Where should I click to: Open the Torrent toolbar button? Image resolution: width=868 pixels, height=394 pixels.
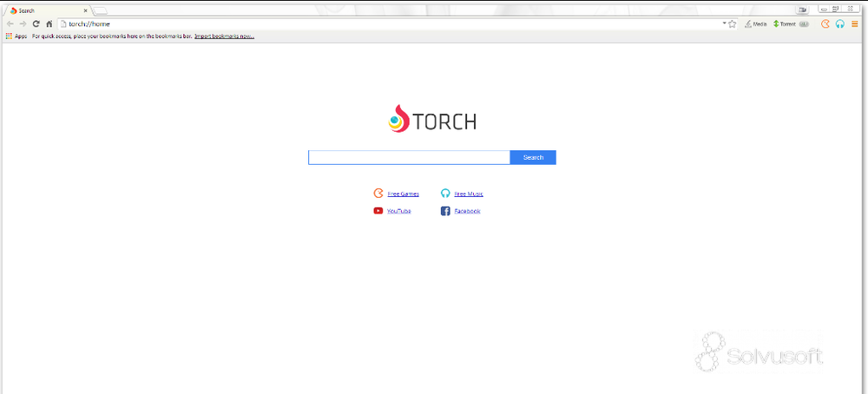tap(785, 23)
